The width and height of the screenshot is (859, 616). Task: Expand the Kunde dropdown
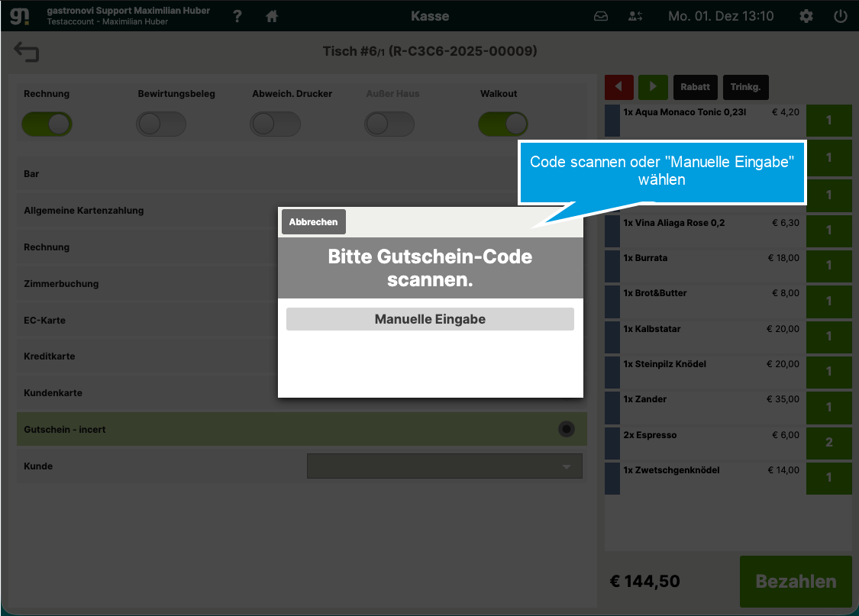[444, 466]
